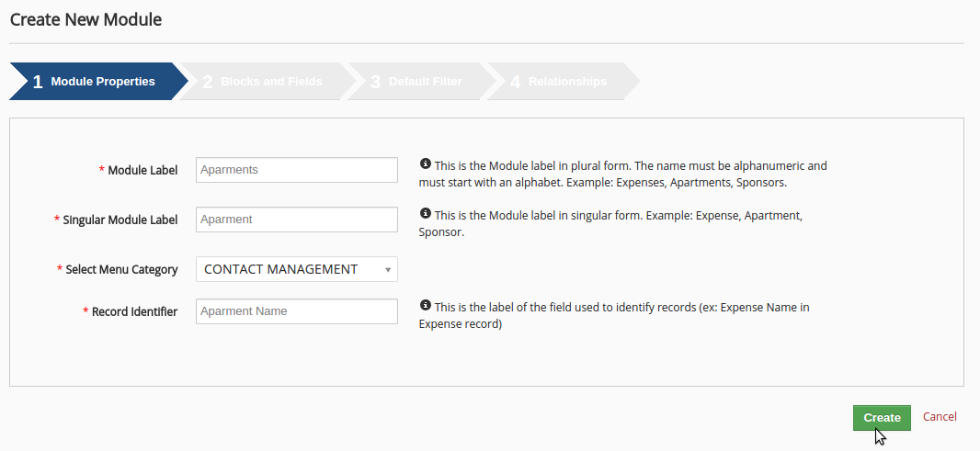Click the "Module Label" field label
This screenshot has width=980, height=451.
142,171
